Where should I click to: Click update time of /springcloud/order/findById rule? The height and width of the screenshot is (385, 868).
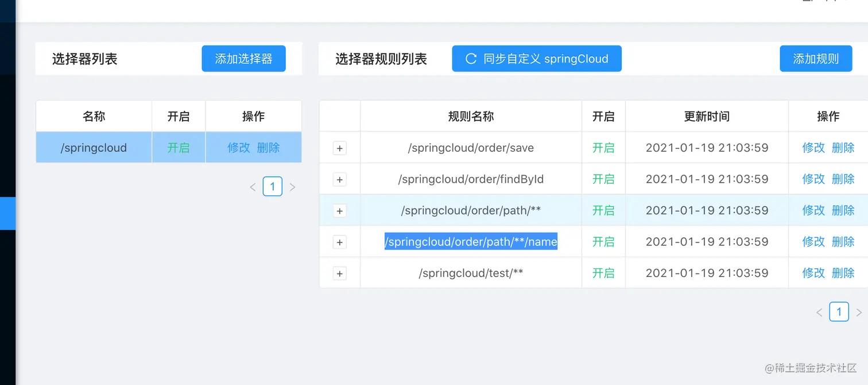[x=707, y=179]
